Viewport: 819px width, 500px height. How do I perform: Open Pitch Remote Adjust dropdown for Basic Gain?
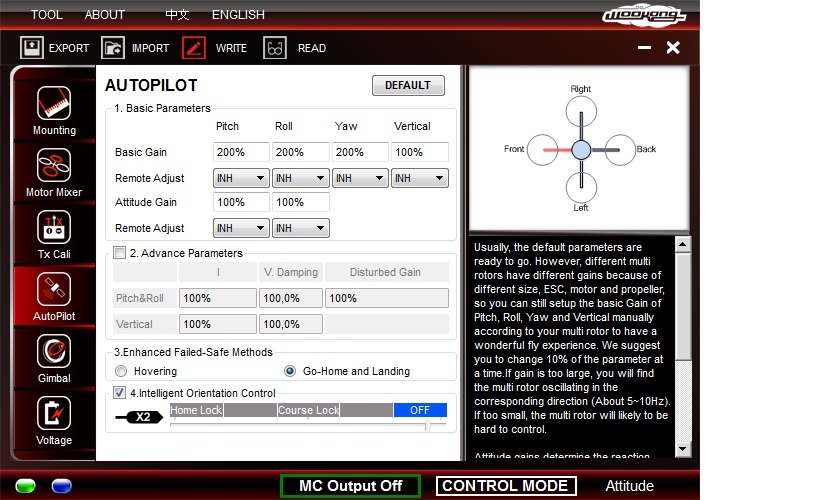(241, 178)
